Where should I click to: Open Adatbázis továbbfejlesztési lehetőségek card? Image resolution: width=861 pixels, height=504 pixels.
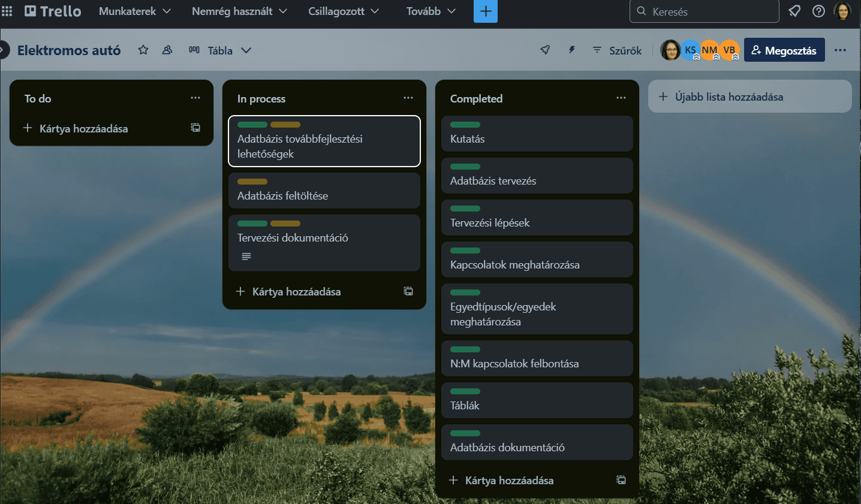[x=324, y=141]
